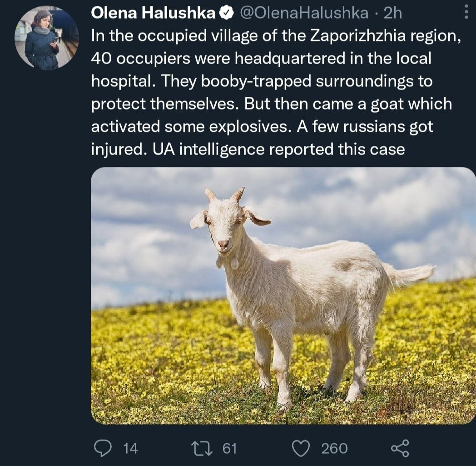Click the tweet's first line of text
The width and height of the screenshot is (476, 466).
[x=276, y=36]
